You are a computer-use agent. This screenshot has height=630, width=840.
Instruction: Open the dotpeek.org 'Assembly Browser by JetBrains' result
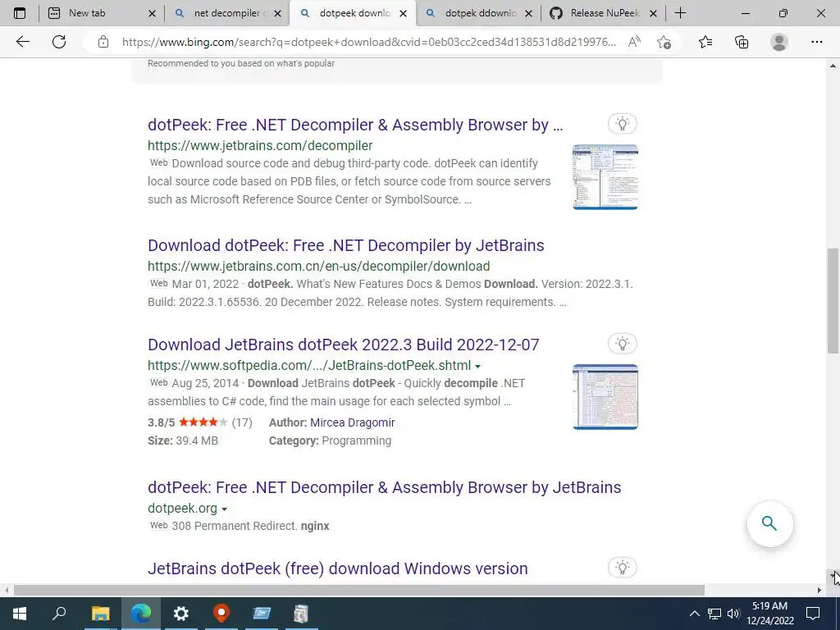coord(385,487)
